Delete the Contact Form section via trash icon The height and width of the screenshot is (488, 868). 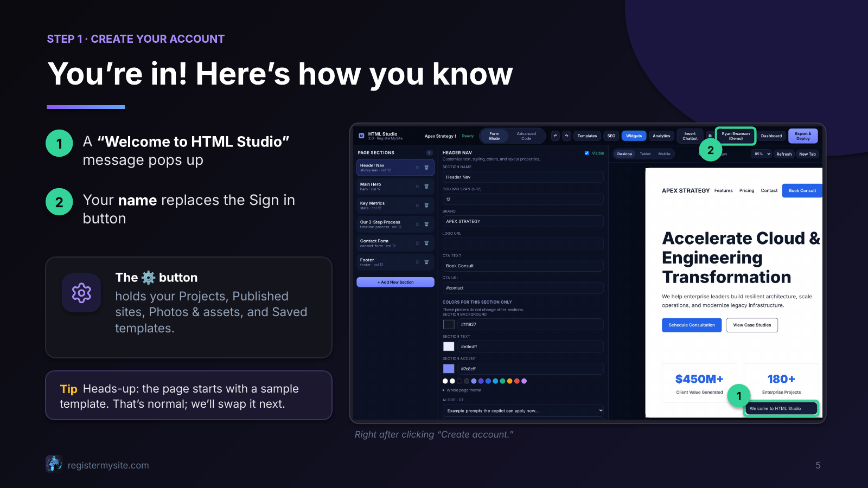[x=426, y=243]
